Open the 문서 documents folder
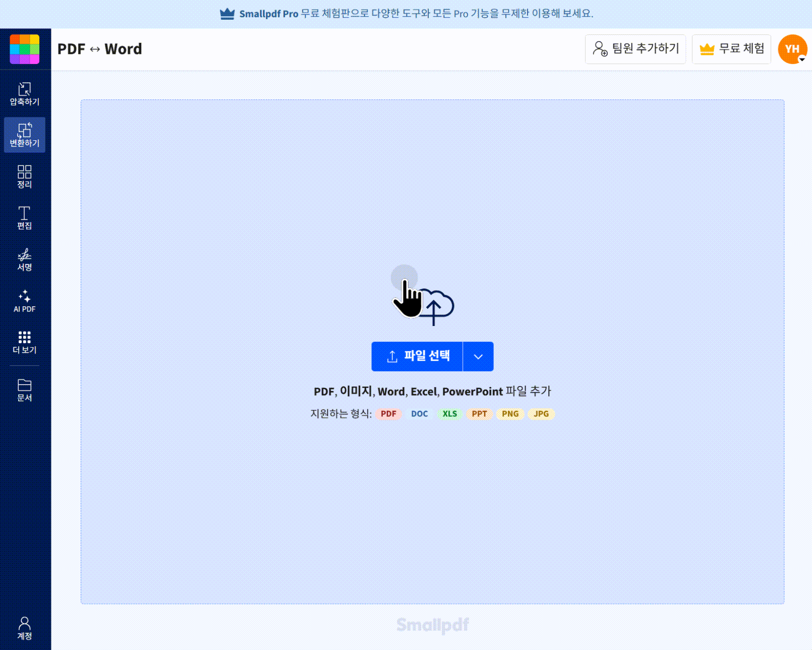Viewport: 812px width, 650px height. (25, 390)
